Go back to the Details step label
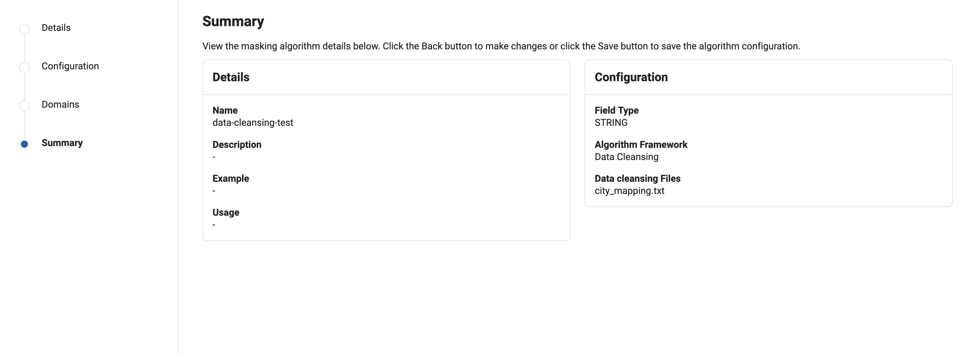This screenshot has width=980, height=354. [56, 28]
